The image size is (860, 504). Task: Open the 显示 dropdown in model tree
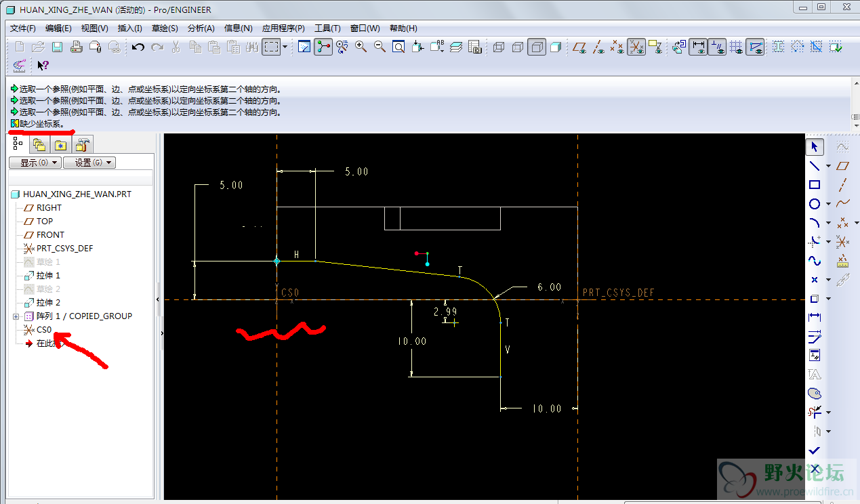tap(35, 163)
